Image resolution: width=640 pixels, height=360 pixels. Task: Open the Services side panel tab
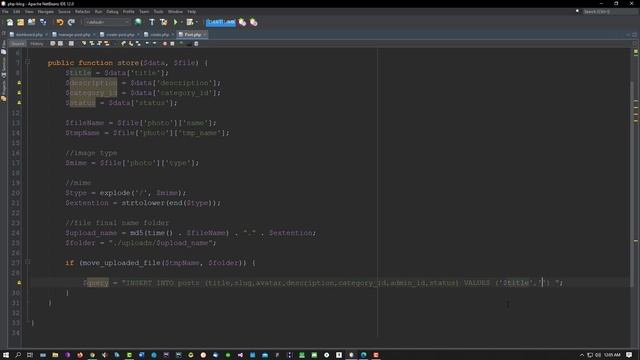(4, 67)
